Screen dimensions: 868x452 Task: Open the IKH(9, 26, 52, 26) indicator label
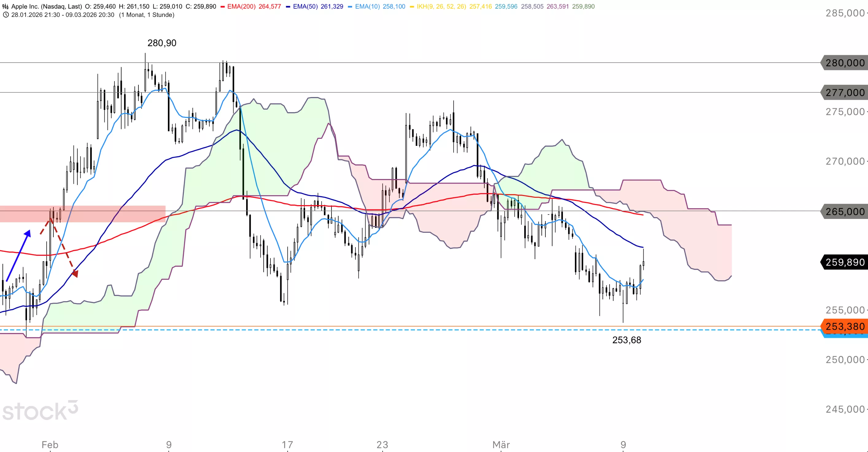pyautogui.click(x=441, y=6)
